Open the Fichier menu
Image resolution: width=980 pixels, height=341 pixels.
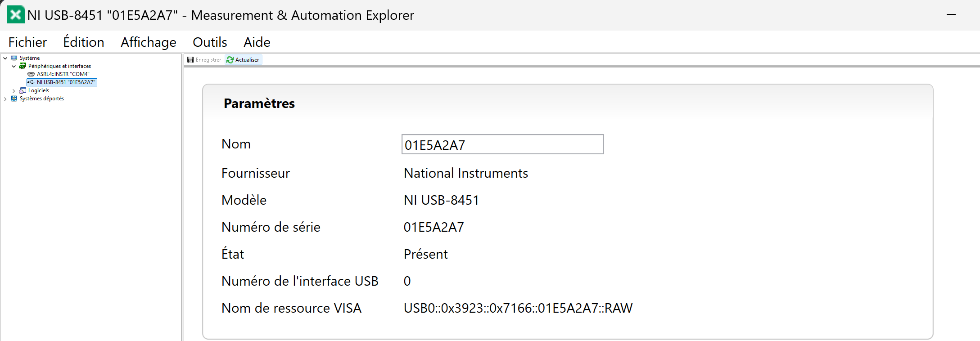27,42
